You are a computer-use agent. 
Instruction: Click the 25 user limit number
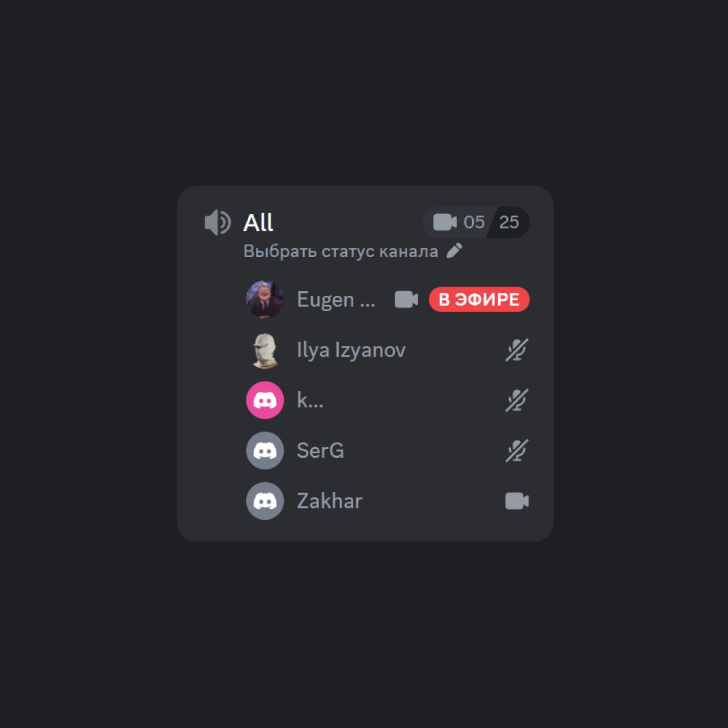click(x=509, y=222)
